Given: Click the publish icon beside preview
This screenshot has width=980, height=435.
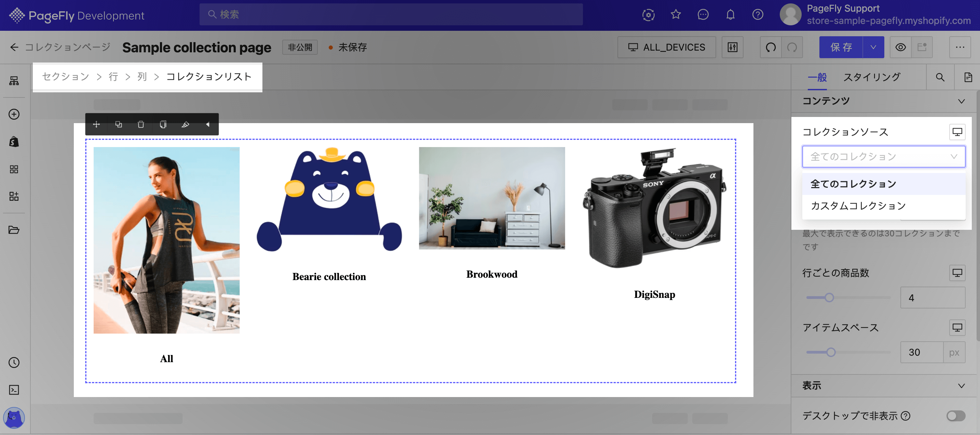Looking at the screenshot, I should [x=922, y=47].
